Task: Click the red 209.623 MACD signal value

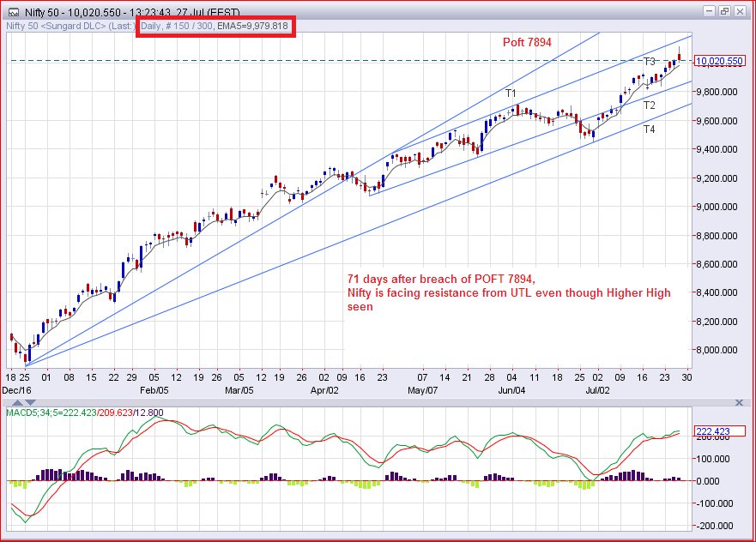Action: (115, 413)
